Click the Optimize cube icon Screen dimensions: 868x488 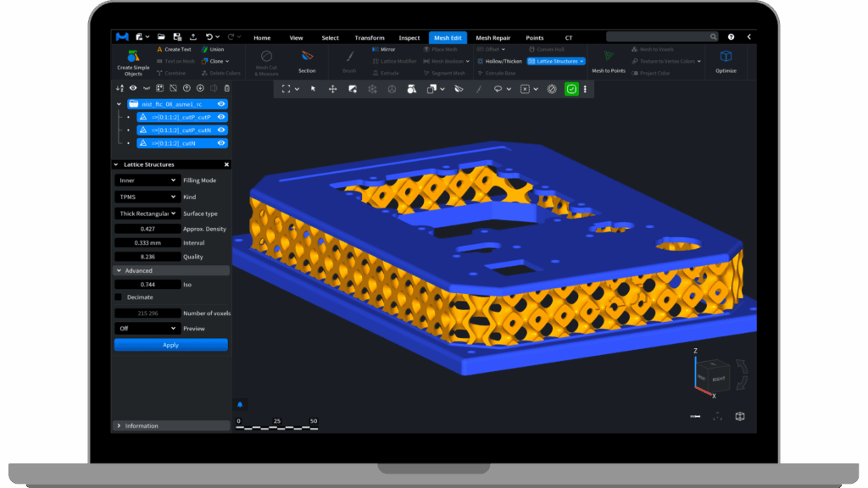[726, 57]
